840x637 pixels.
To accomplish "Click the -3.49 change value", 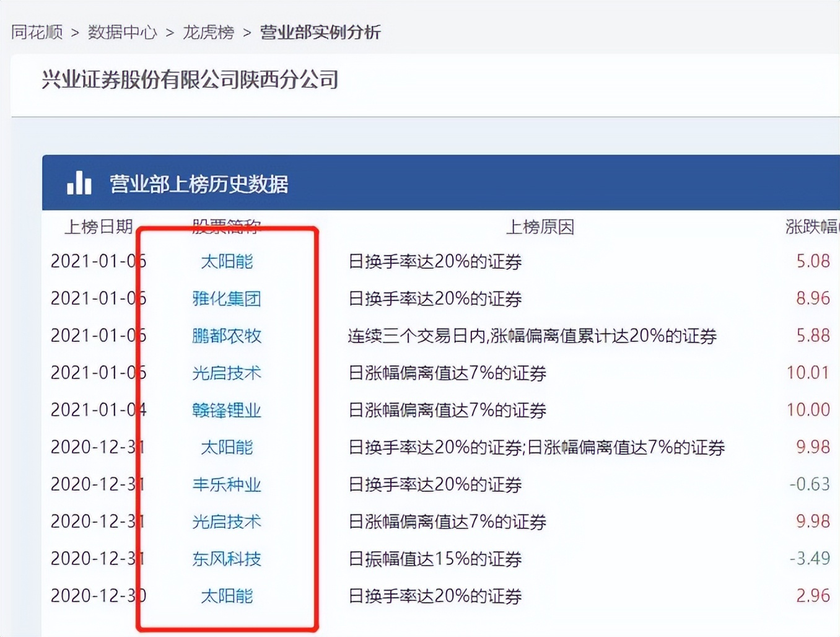I will pyautogui.click(x=810, y=558).
